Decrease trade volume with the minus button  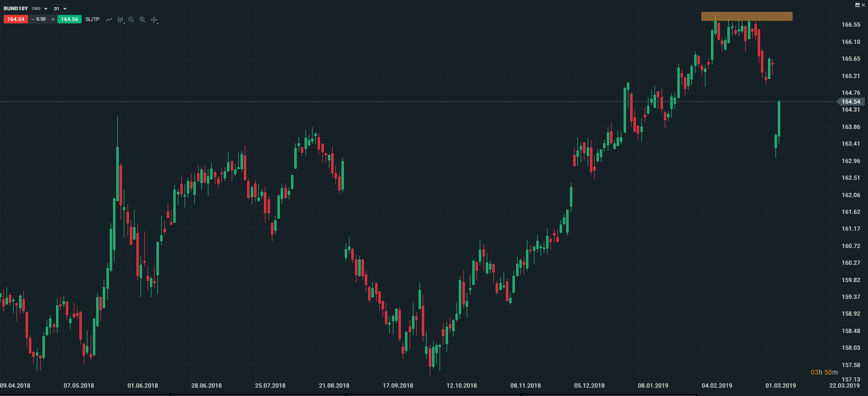pos(33,19)
